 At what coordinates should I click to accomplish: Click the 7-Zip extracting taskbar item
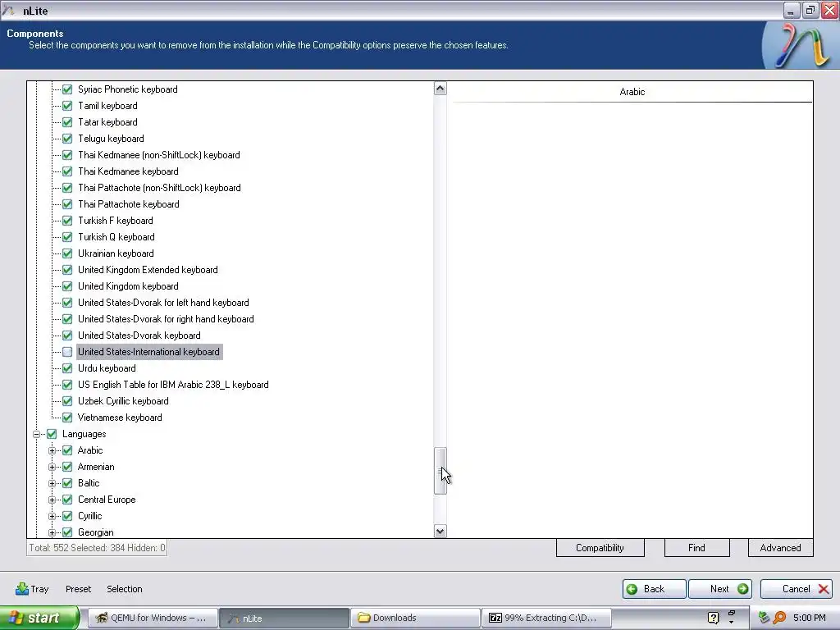pos(546,618)
